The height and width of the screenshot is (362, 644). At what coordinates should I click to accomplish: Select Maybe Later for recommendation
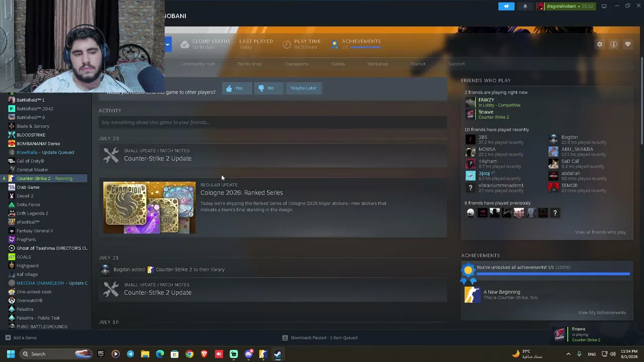pos(304,88)
